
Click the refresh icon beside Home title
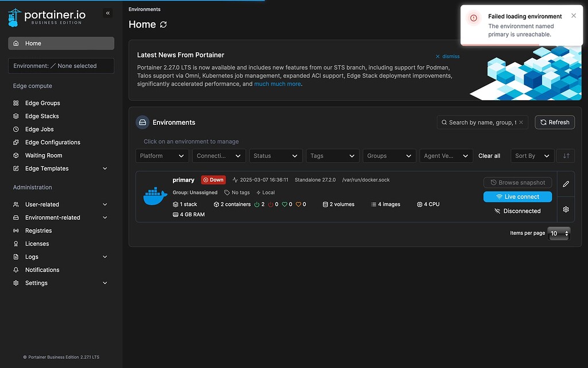click(164, 25)
